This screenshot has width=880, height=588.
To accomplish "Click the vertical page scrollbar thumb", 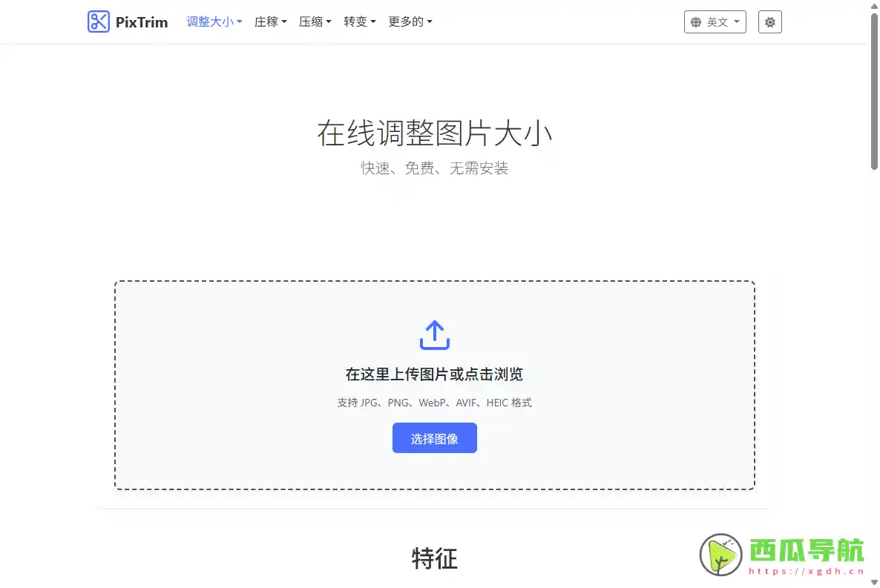I will click(874, 91).
